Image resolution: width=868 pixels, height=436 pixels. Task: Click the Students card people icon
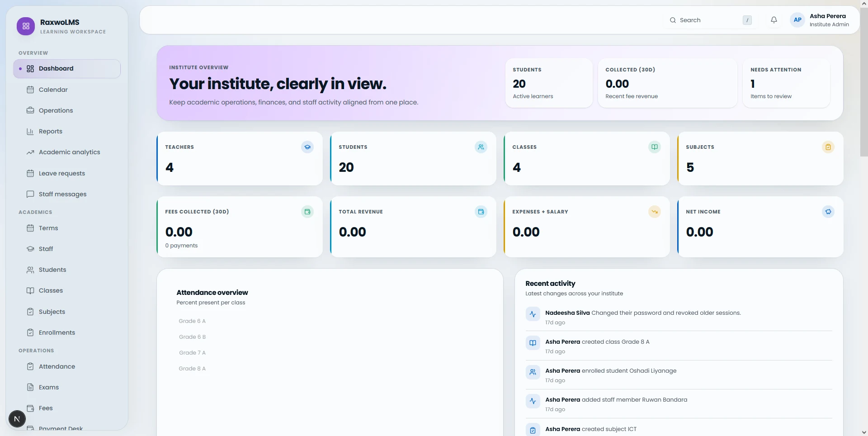click(481, 147)
